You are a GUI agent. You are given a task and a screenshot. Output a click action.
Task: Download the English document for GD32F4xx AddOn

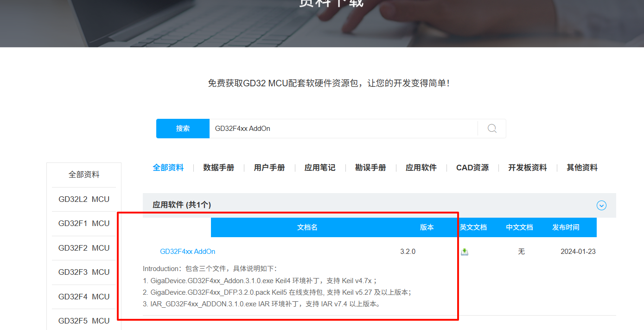(x=464, y=252)
